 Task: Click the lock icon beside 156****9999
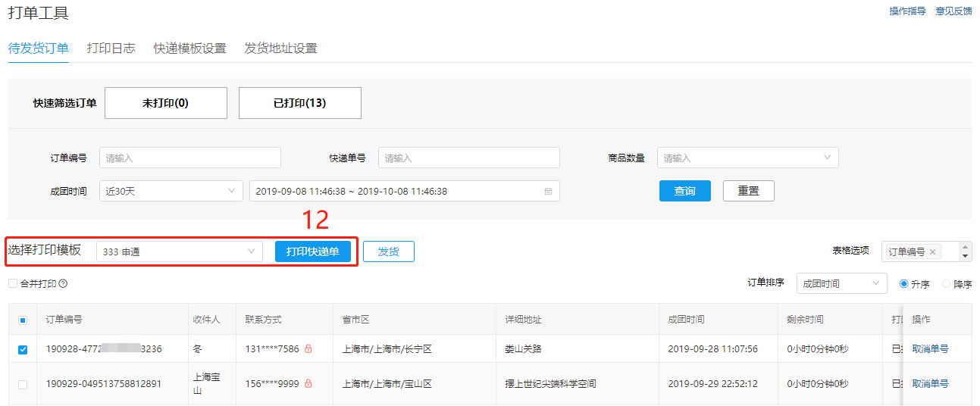308,384
